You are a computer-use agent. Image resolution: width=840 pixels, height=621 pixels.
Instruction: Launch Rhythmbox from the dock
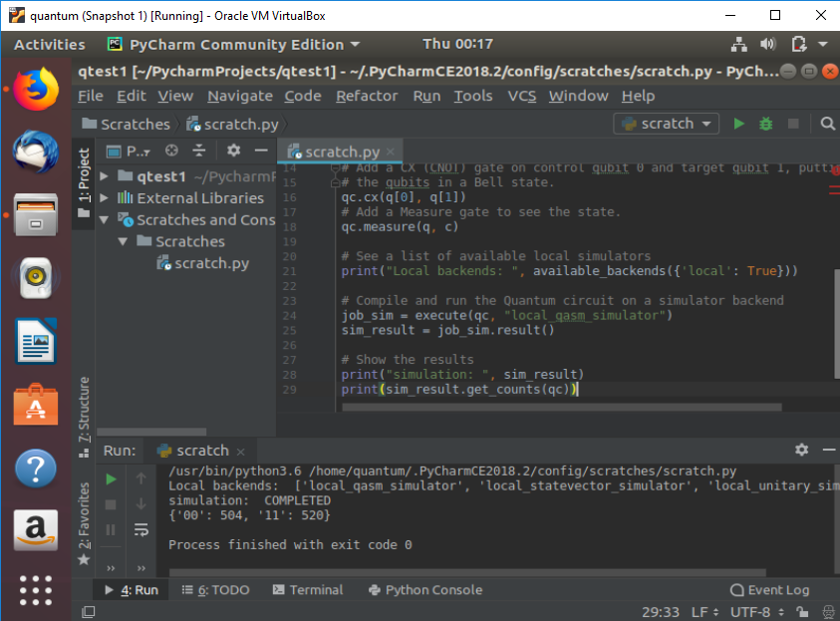[36, 278]
